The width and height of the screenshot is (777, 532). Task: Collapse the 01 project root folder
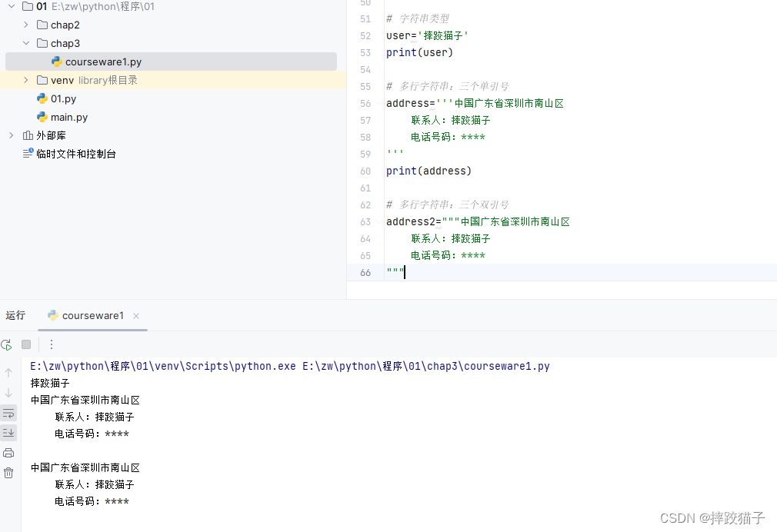[12, 6]
